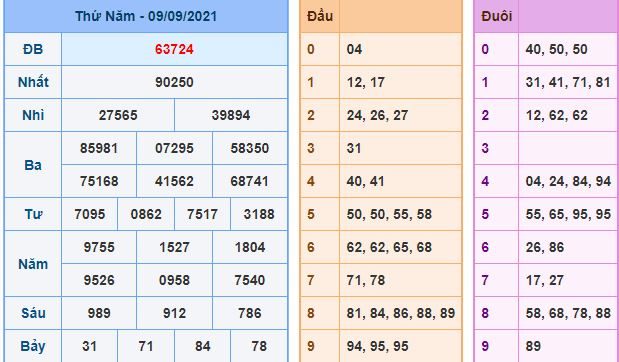This screenshot has height=362, width=619.
Task: Select Đầu row 6 values 62, 62, 65, 68
Action: pos(389,247)
